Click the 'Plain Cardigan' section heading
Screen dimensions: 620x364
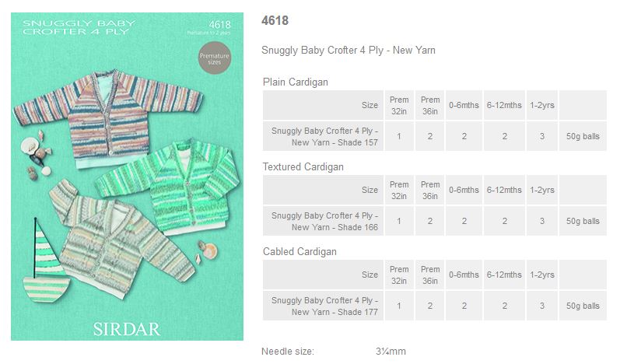point(296,82)
